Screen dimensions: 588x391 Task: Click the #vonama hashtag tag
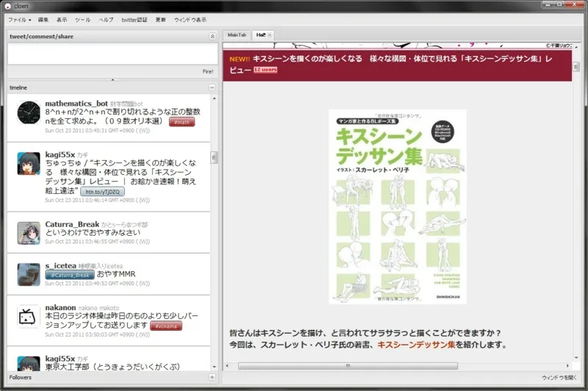click(165, 325)
